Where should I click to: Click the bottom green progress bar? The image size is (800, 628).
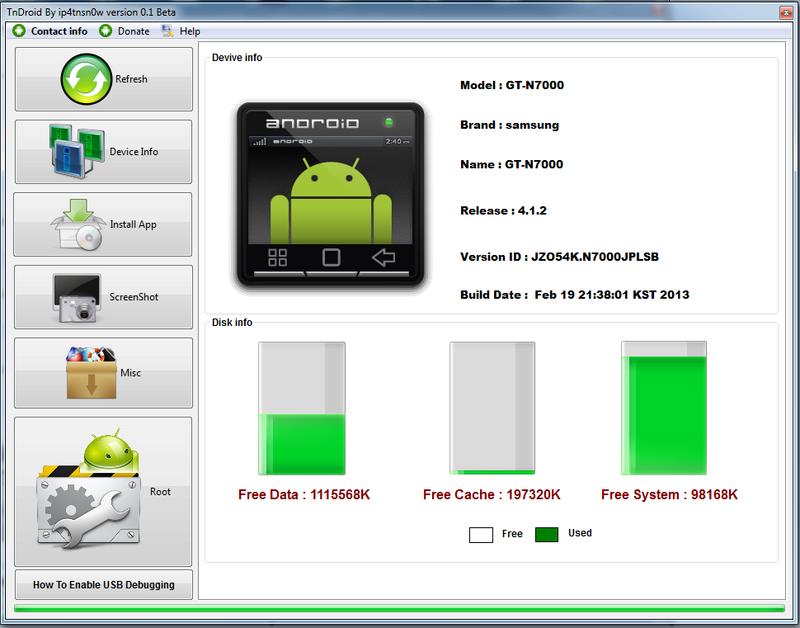pos(399,608)
